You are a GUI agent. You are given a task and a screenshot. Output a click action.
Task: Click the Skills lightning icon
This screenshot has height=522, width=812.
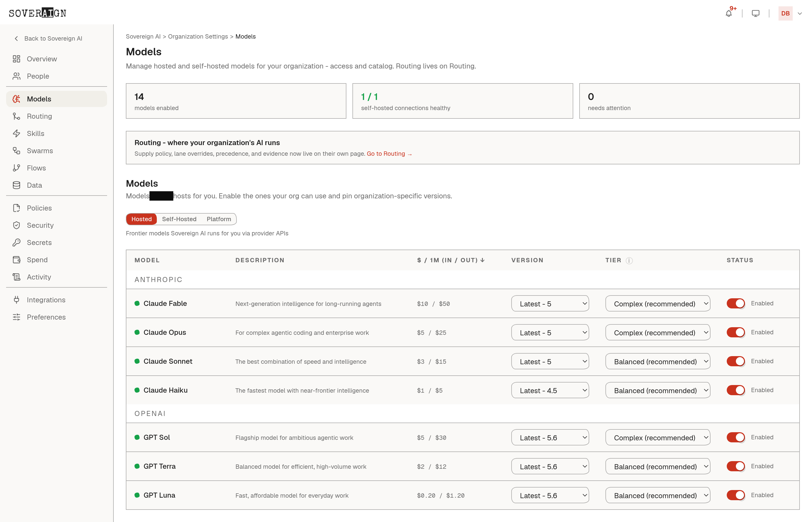tap(16, 134)
